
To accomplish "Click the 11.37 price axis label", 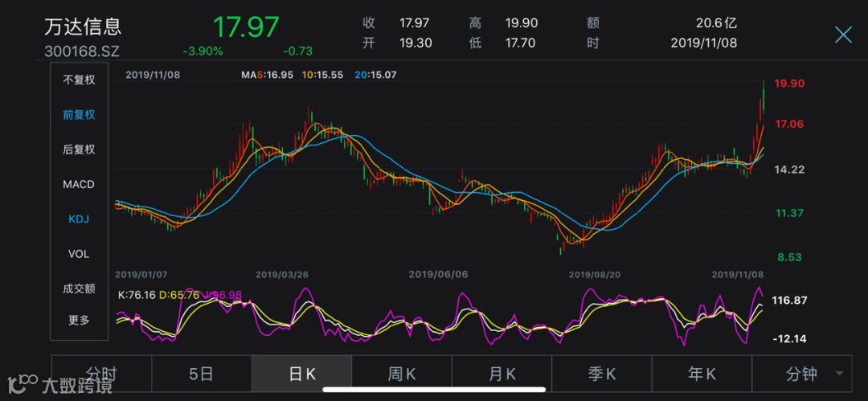I will coord(789,213).
